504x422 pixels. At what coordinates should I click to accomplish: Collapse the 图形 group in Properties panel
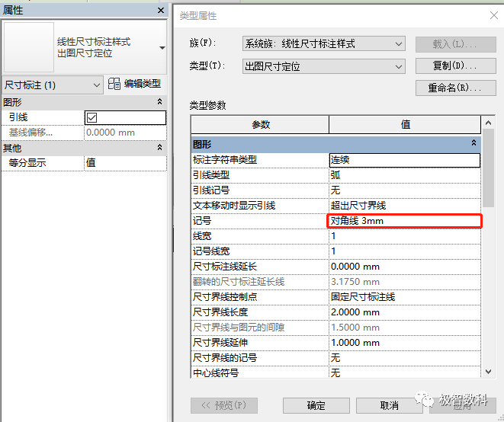(x=159, y=102)
